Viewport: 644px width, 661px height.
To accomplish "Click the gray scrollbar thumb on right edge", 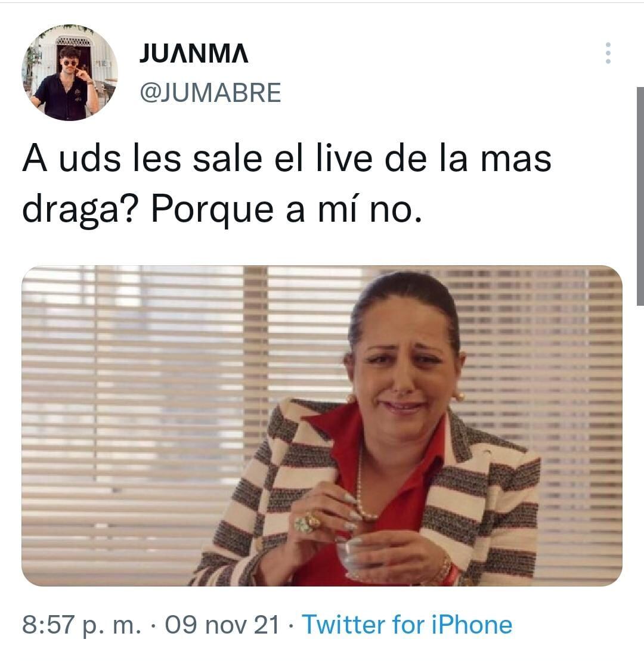I will click(x=640, y=196).
